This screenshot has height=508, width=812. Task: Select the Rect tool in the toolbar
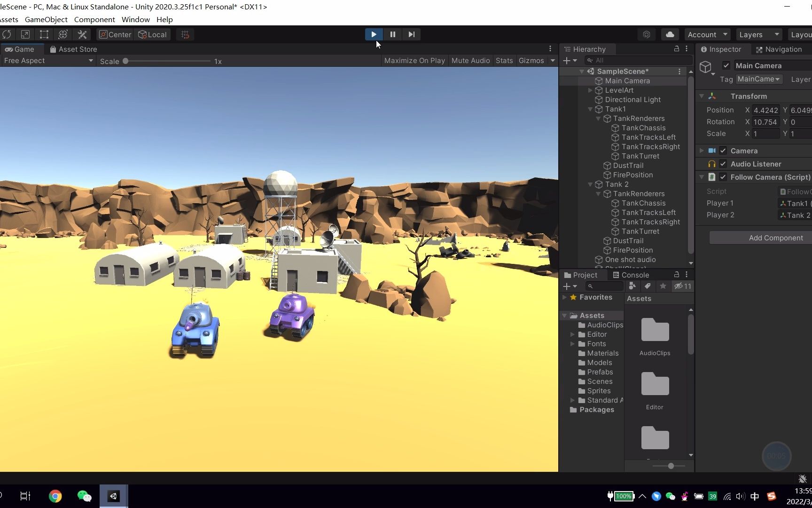click(x=44, y=34)
